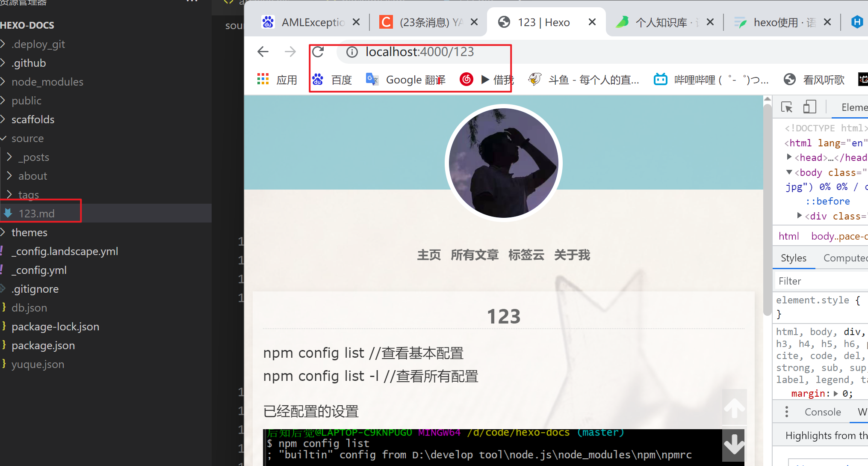Viewport: 868px width, 466px height.
Task: Open 关于我 navigation link
Action: click(x=572, y=255)
